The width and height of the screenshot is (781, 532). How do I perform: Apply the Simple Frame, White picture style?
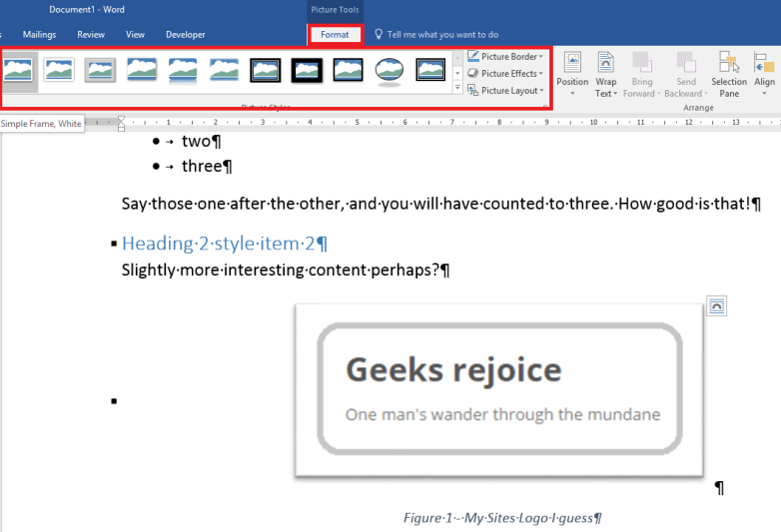pos(18,70)
